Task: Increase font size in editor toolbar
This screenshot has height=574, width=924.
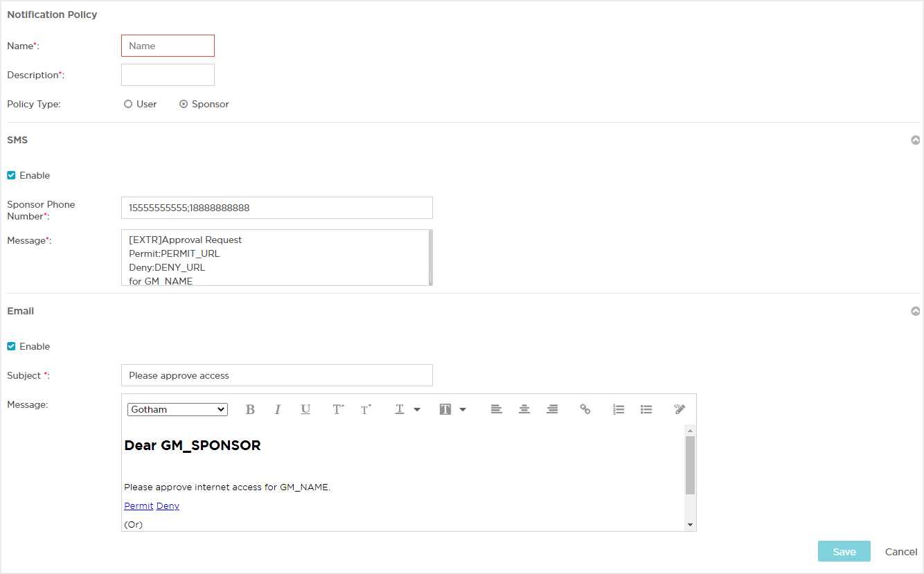Action: (x=338, y=409)
